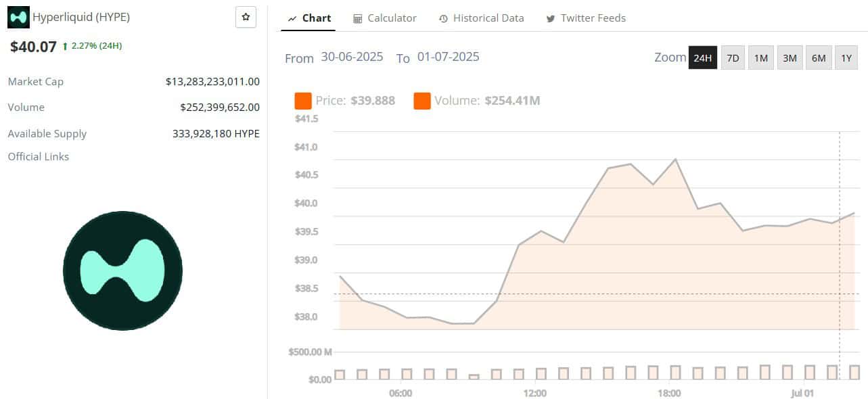This screenshot has width=868, height=399.
Task: Click the $500.00 M volume axis label
Action: click(x=310, y=352)
